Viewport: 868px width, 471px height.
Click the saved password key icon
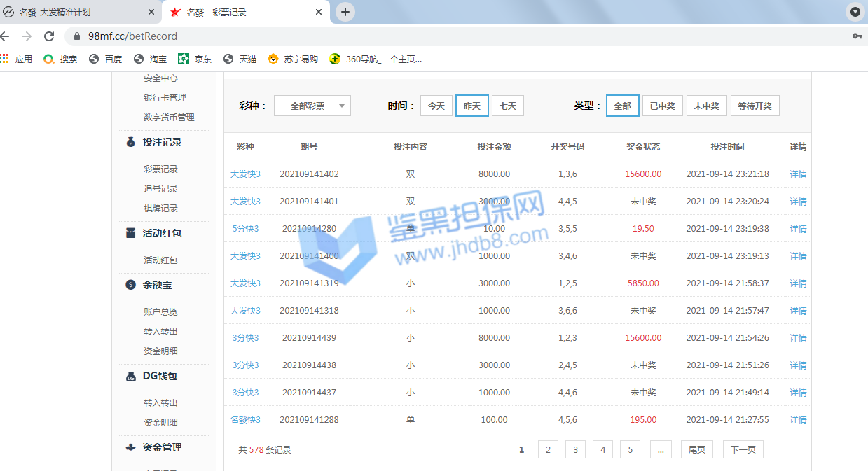point(857,36)
